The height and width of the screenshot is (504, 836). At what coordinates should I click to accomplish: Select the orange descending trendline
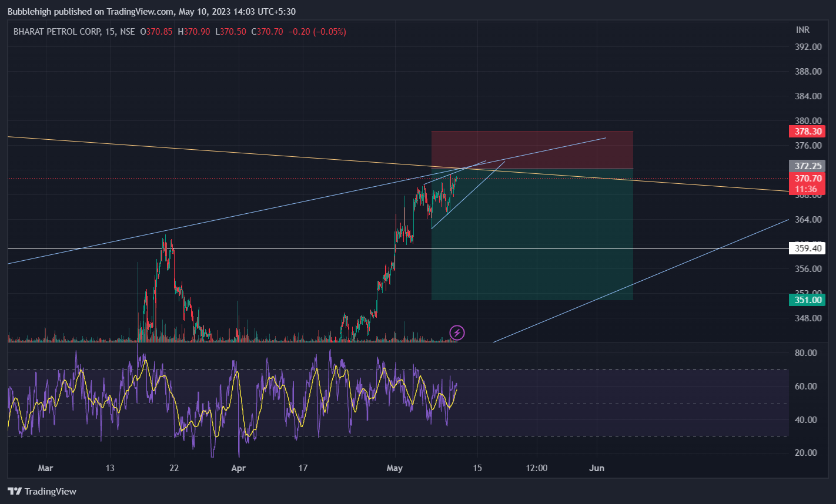coord(397,164)
